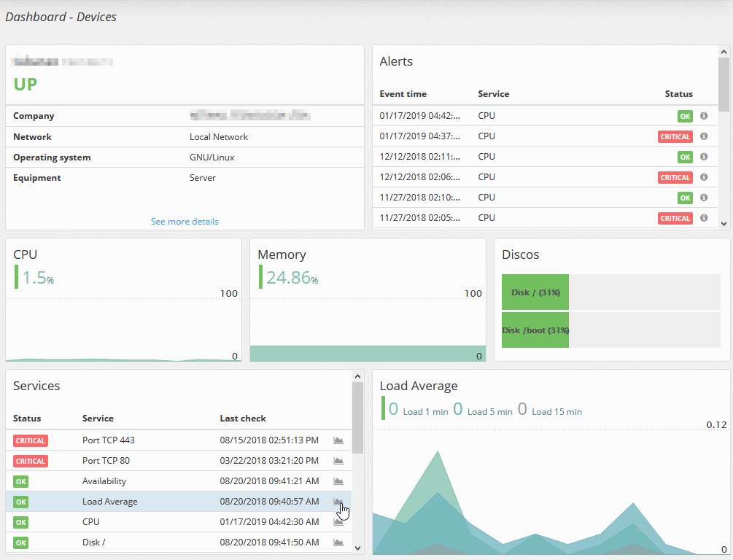Click OK badge for 12/12/2018 02:11 alert
This screenshot has width=733, height=560.
(x=685, y=157)
